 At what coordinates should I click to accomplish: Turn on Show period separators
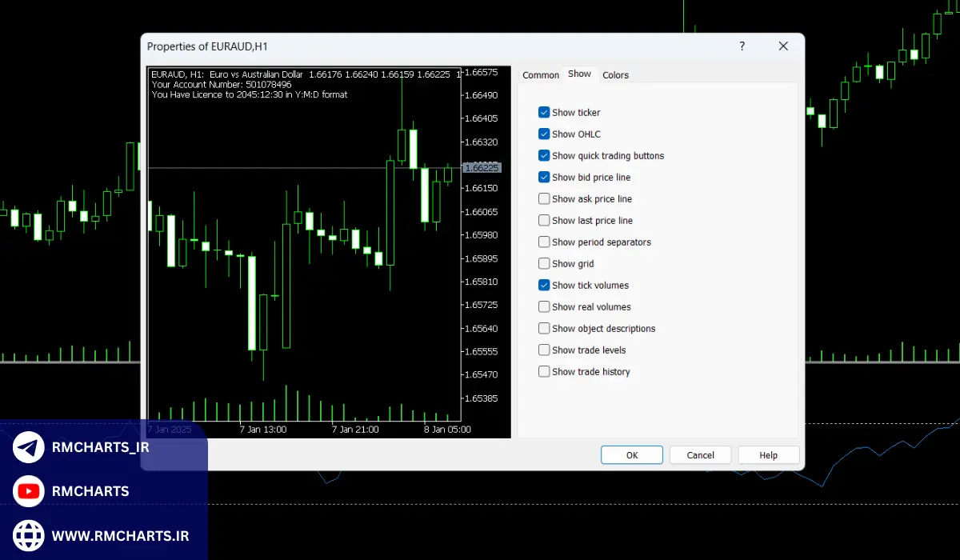[545, 242]
